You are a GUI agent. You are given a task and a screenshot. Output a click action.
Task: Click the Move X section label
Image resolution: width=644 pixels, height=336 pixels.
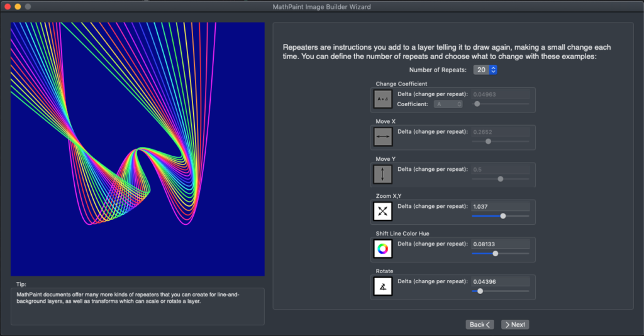(386, 121)
